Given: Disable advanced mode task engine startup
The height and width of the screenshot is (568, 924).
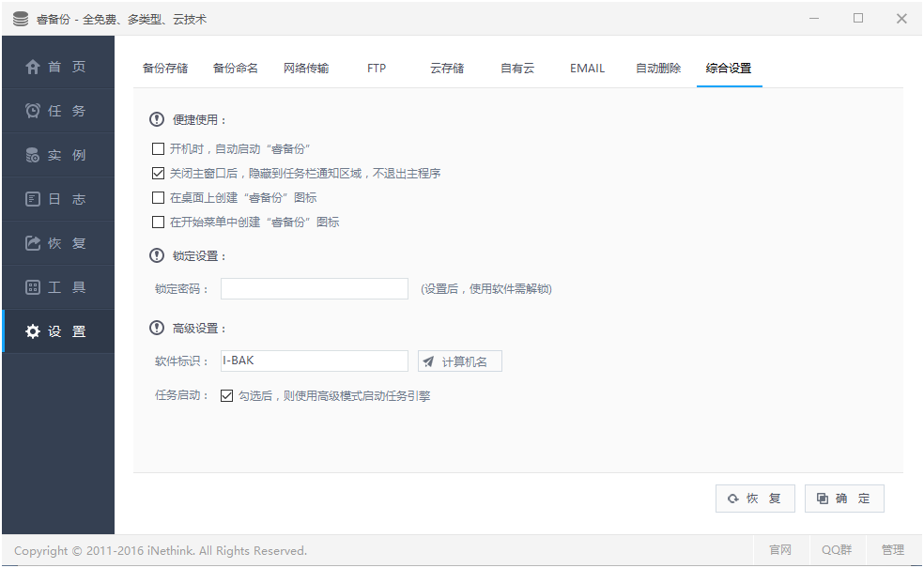Looking at the screenshot, I should tap(226, 395).
